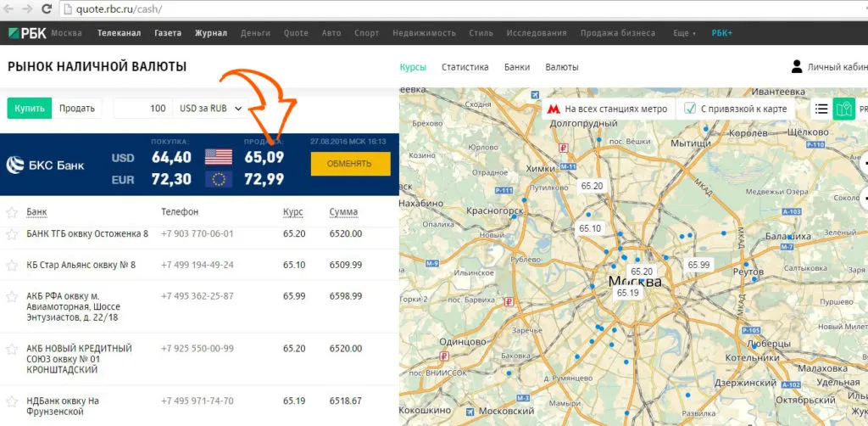Viewport: 868px width, 426px height.
Task: Click the US flag icon
Action: [219, 157]
